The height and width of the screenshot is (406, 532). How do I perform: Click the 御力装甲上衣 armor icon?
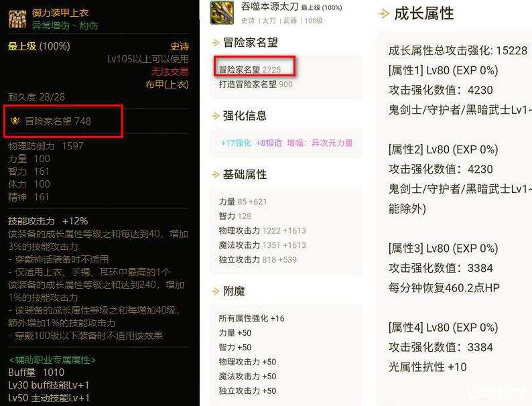17,19
